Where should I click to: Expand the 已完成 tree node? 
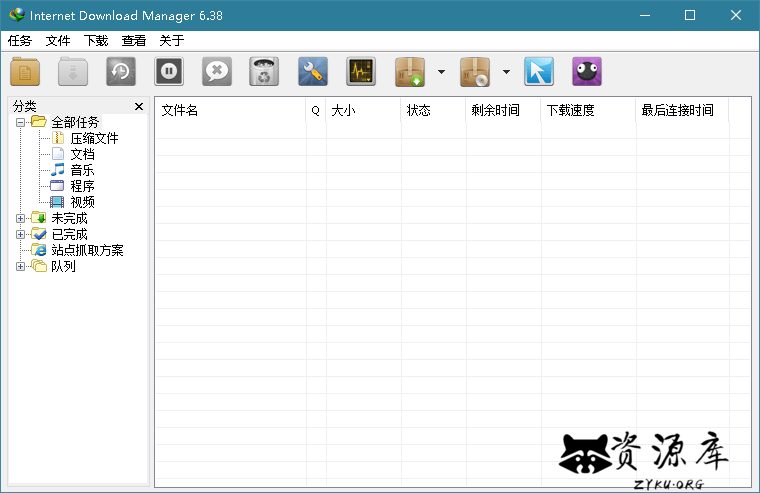20,234
